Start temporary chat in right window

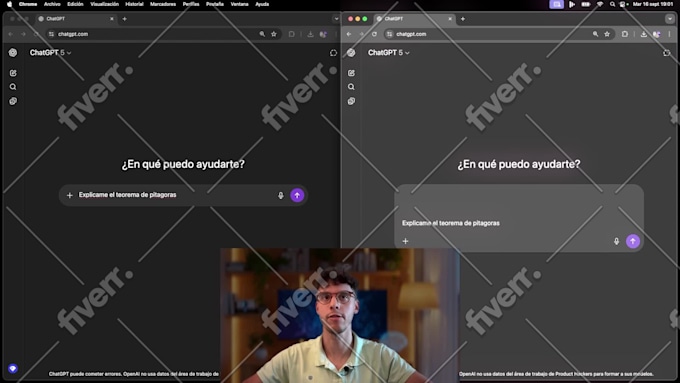pyautogui.click(x=667, y=52)
